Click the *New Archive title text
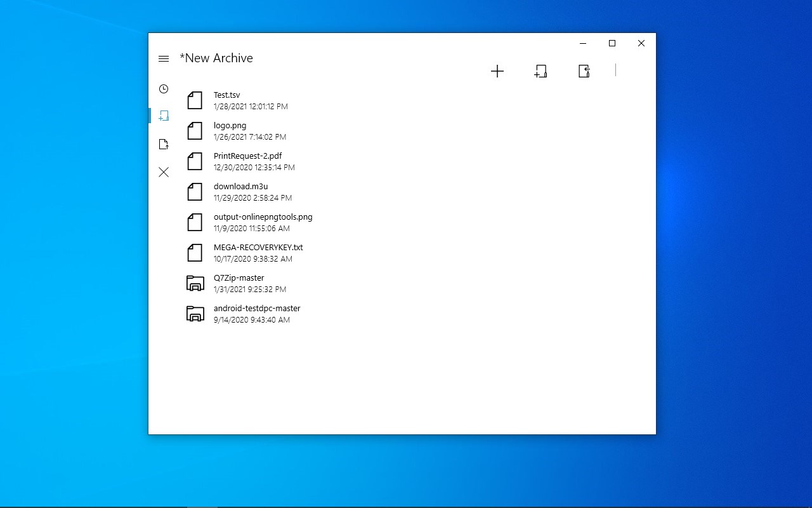 click(x=216, y=58)
